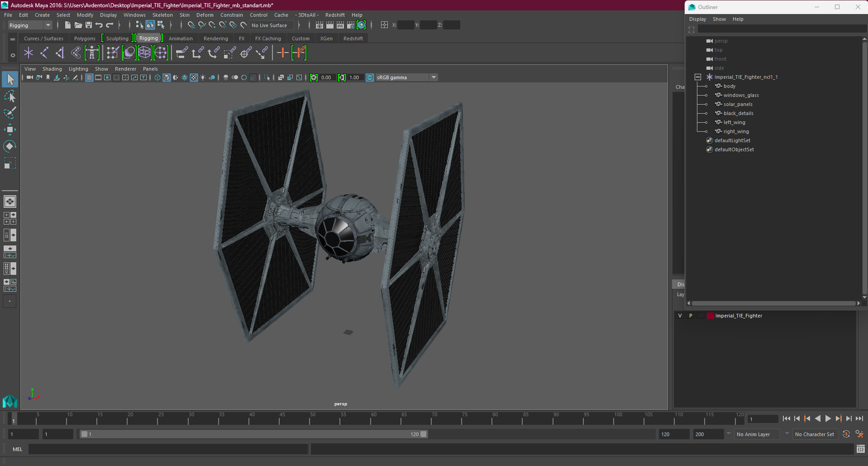The height and width of the screenshot is (466, 868).
Task: Toggle layer visibility V for Imperial_TIE_Fighter
Action: 680,316
